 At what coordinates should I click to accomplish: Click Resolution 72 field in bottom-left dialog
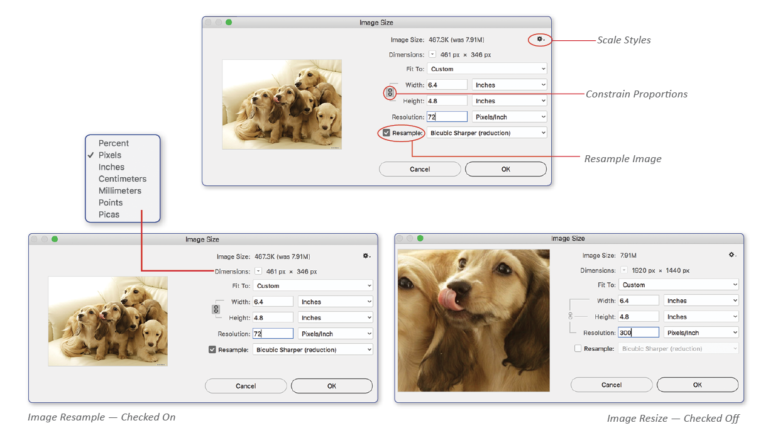point(273,333)
